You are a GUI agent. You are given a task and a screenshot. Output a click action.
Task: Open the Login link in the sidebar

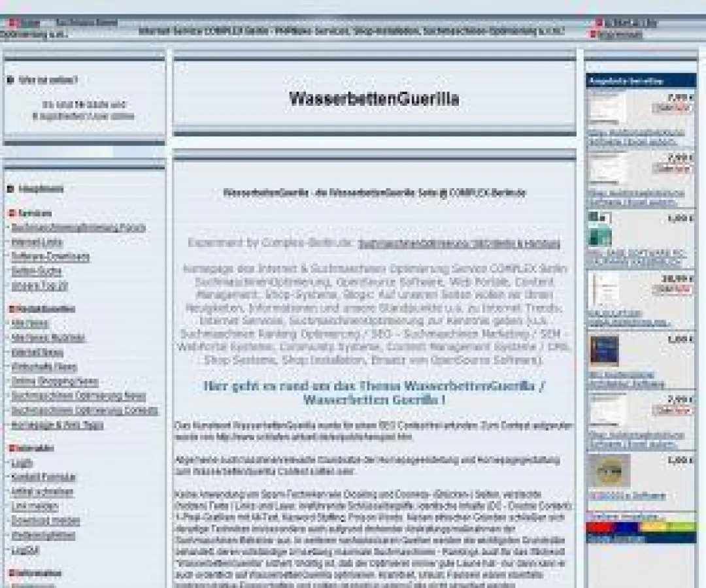coord(20,465)
